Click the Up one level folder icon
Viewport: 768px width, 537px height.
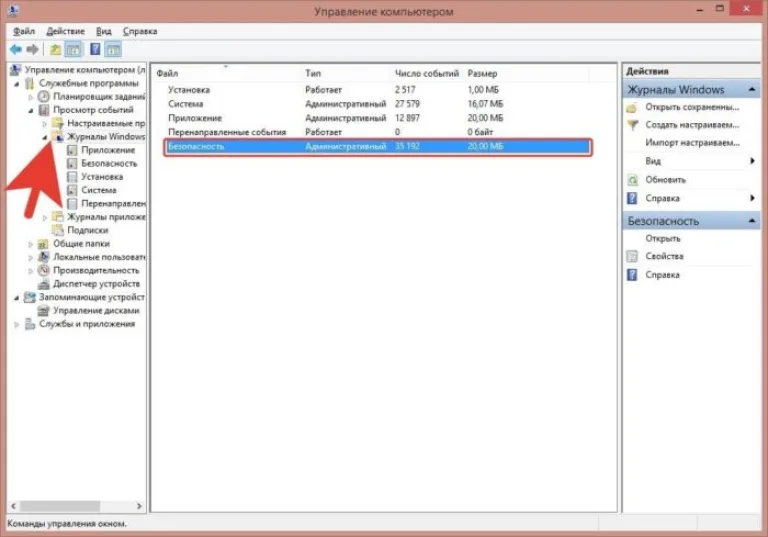point(55,49)
